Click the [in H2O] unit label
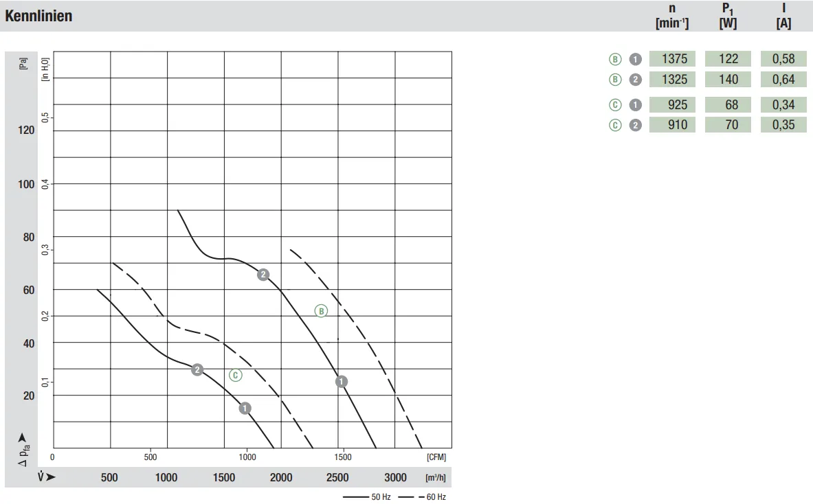The image size is (813, 504). tap(45, 69)
